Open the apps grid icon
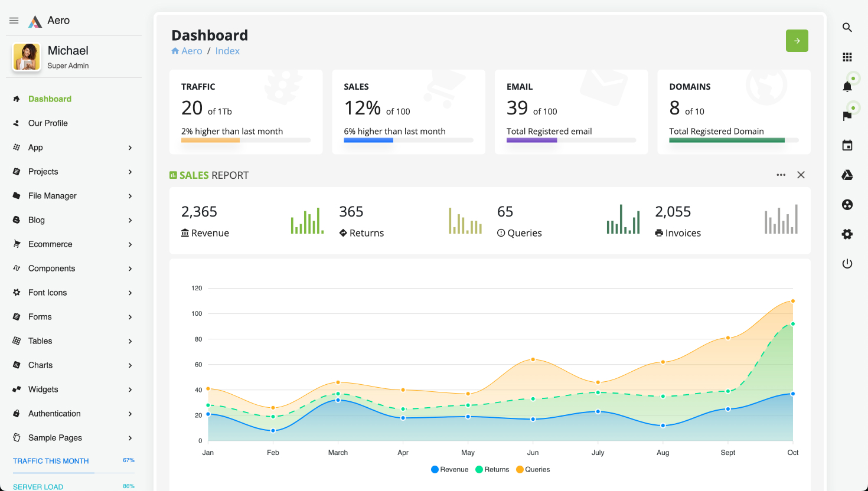Screen dimensions: 868x491 (x=847, y=57)
